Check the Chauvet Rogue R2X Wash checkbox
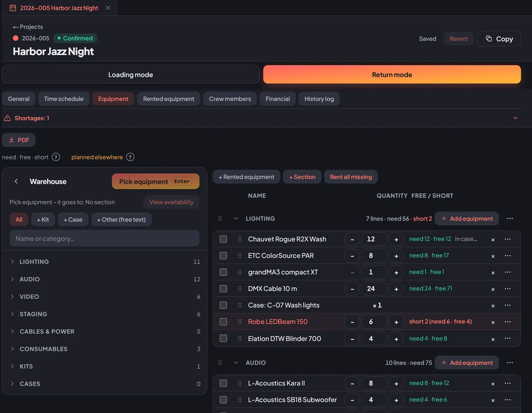Screen dimensions: 532x413 223,239
